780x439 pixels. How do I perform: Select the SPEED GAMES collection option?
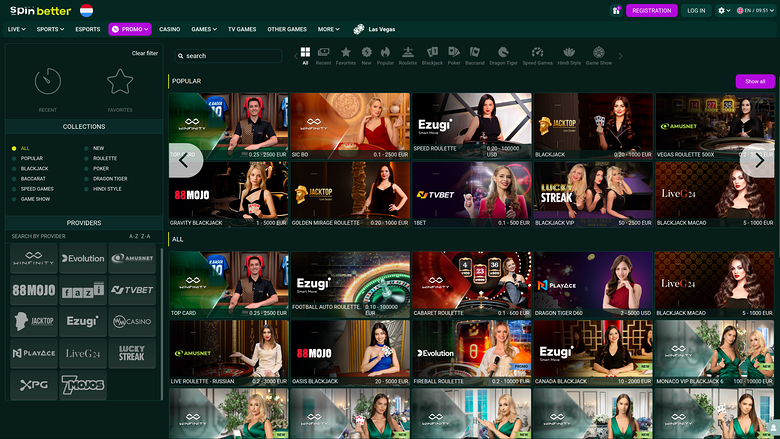32,189
